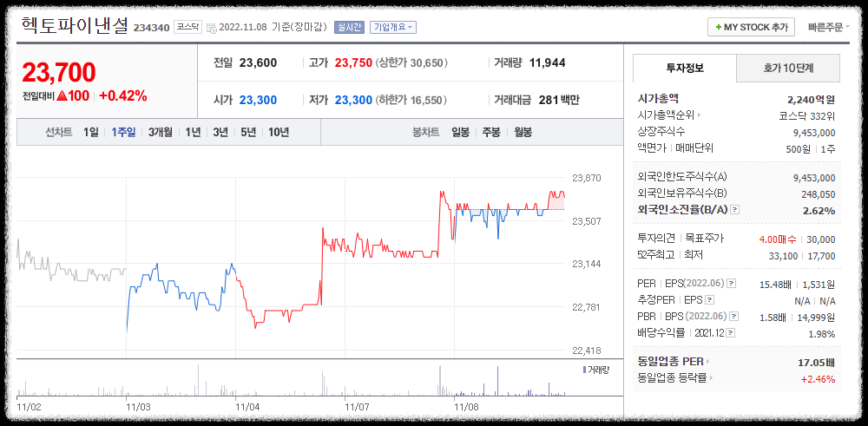Click the 코스닥 market badge
This screenshot has height=426, width=868.
(x=188, y=27)
